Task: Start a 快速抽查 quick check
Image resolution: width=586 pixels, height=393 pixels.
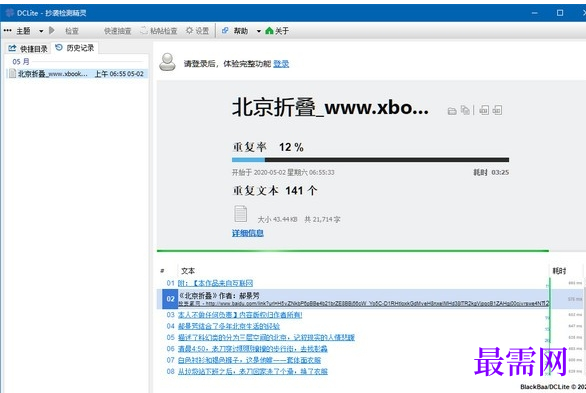Action: (x=117, y=31)
